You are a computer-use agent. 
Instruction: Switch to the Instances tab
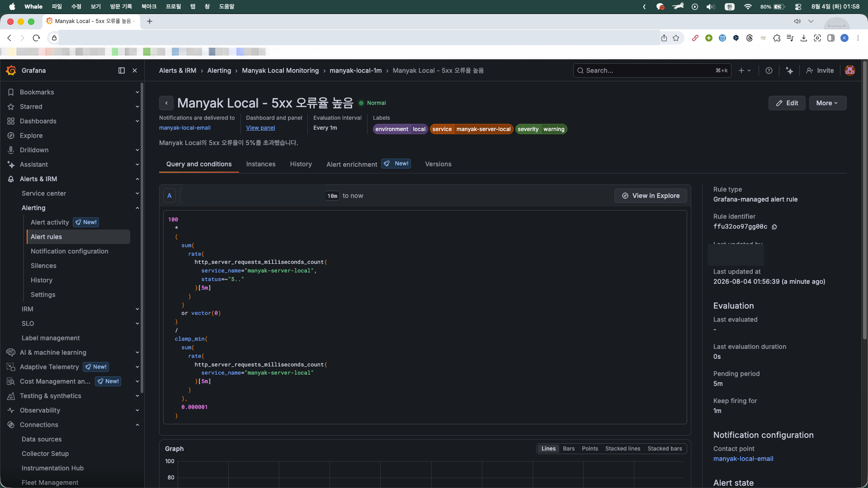pos(261,164)
